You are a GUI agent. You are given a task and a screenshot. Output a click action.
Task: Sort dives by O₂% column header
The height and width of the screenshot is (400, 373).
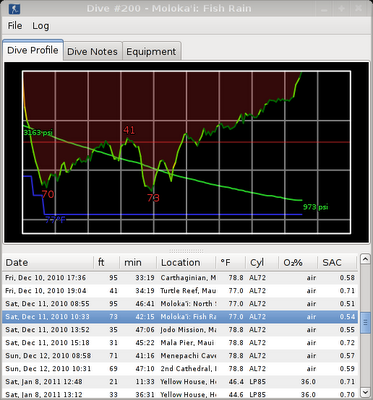[x=298, y=263]
